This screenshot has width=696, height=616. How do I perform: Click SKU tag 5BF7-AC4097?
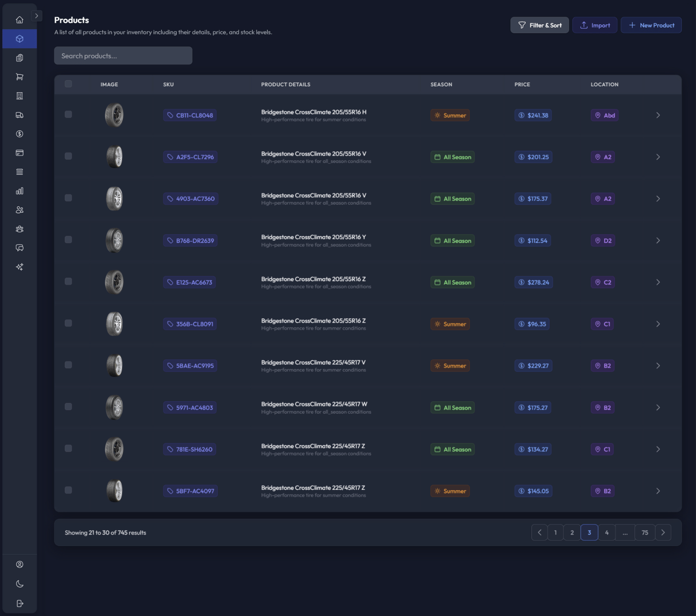click(x=190, y=491)
